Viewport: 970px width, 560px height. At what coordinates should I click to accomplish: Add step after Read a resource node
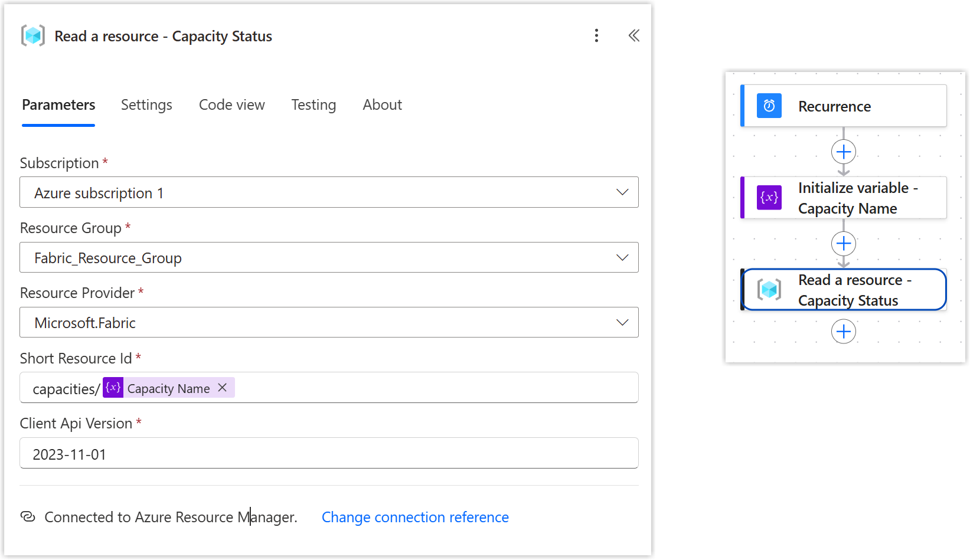(x=844, y=331)
